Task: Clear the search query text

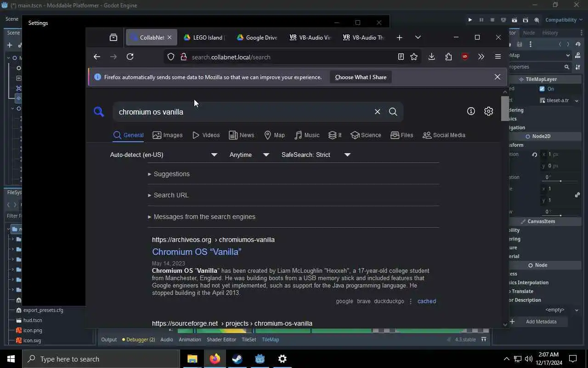Action: pos(377,112)
